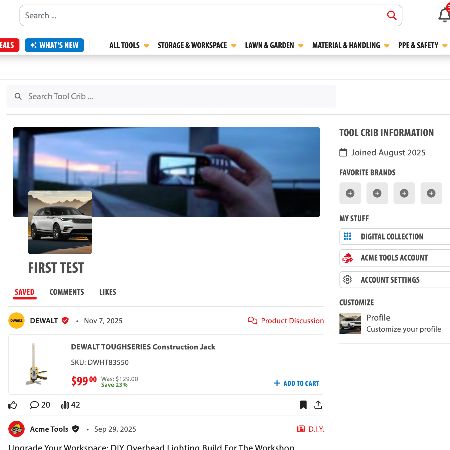Add the first favorite brand plus button

click(350, 193)
